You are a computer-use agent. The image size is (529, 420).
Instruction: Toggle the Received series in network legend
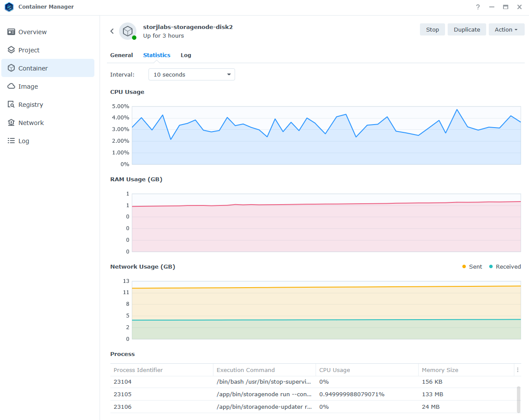[x=505, y=267]
